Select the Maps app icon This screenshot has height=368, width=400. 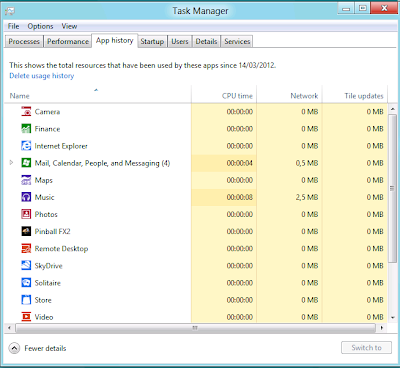(26, 180)
